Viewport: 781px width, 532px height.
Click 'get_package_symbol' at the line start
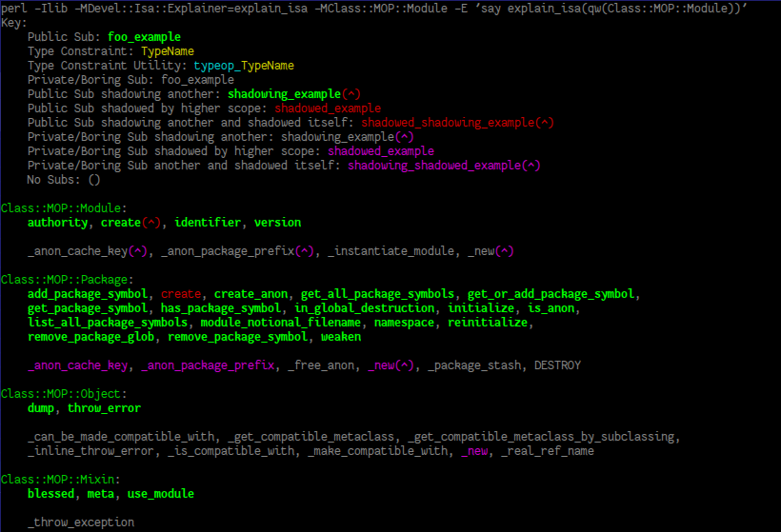click(x=88, y=308)
